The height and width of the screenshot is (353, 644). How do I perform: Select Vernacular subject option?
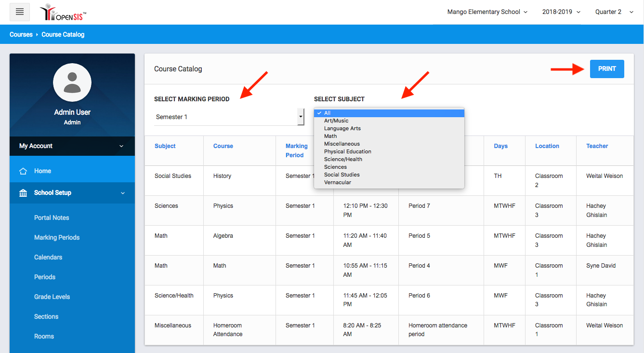[x=337, y=182]
